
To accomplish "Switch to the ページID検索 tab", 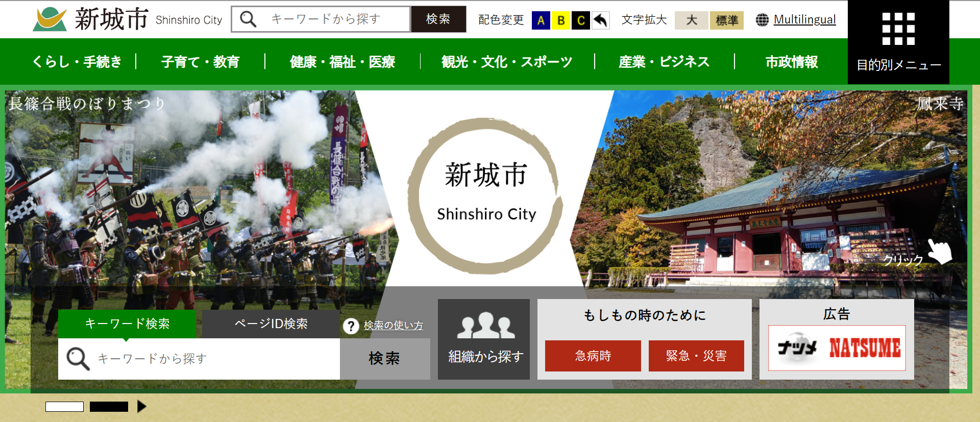I will click(271, 324).
